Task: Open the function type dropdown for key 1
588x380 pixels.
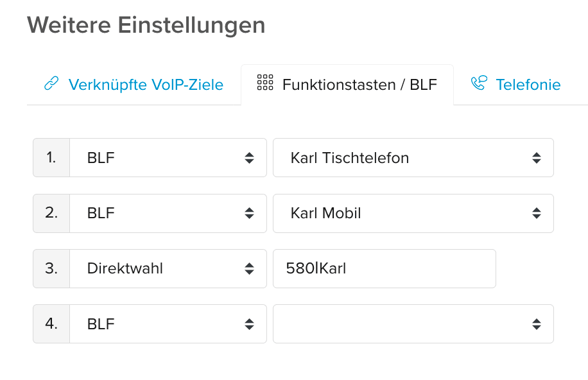Action: pyautogui.click(x=167, y=157)
